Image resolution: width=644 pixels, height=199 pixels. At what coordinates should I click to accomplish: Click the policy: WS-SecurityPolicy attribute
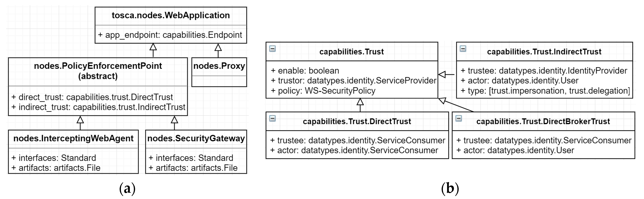[x=323, y=91]
